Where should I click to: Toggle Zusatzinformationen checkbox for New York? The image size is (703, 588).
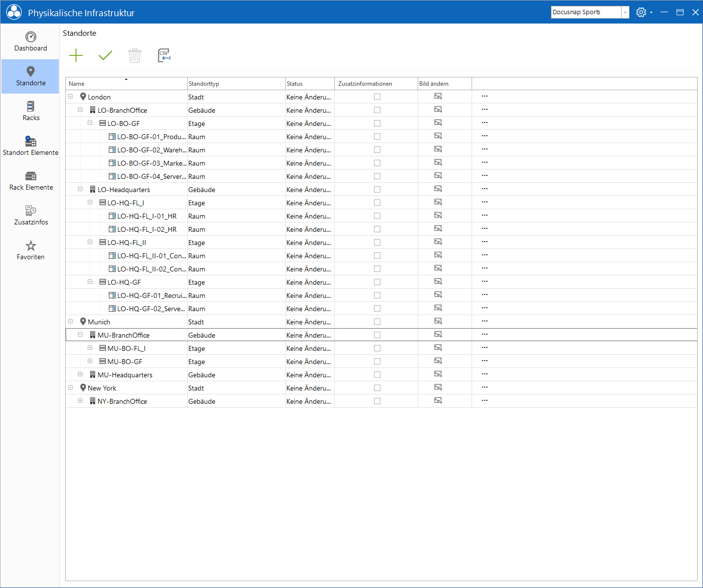[377, 388]
